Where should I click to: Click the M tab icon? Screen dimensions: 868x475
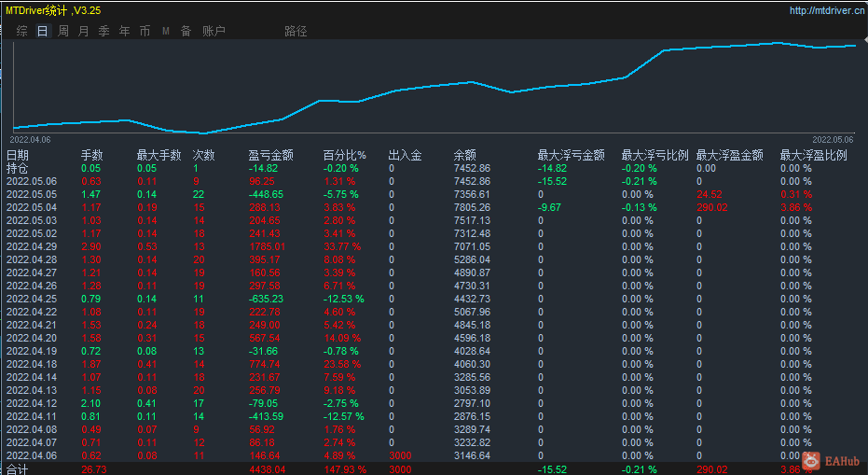coord(166,32)
